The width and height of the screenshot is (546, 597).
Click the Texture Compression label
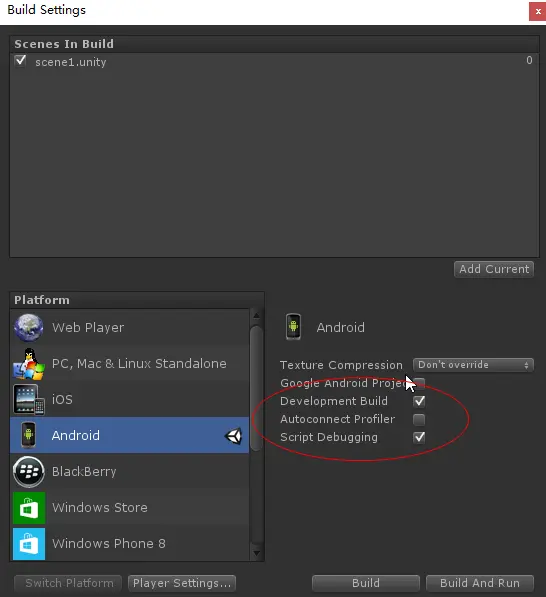341,365
